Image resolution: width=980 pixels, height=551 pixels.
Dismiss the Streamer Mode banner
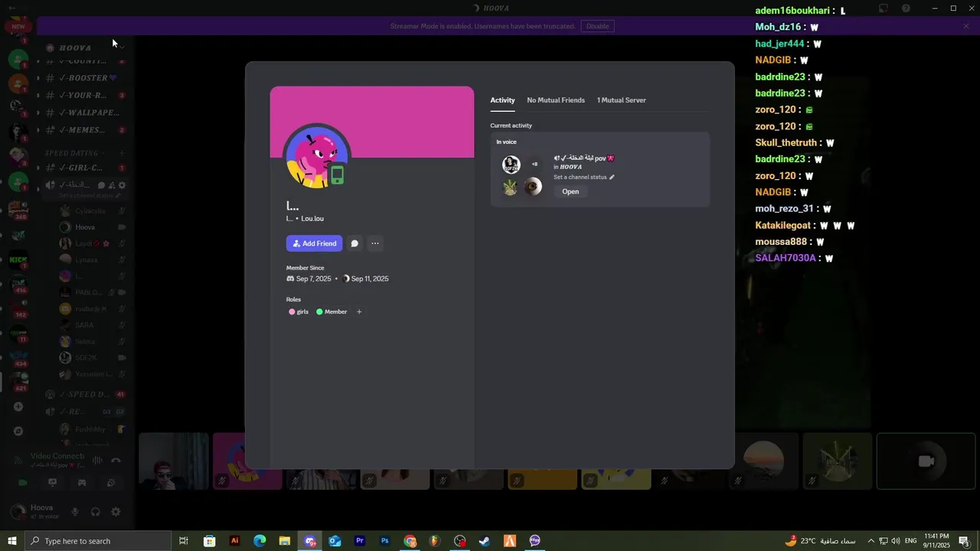click(x=966, y=26)
